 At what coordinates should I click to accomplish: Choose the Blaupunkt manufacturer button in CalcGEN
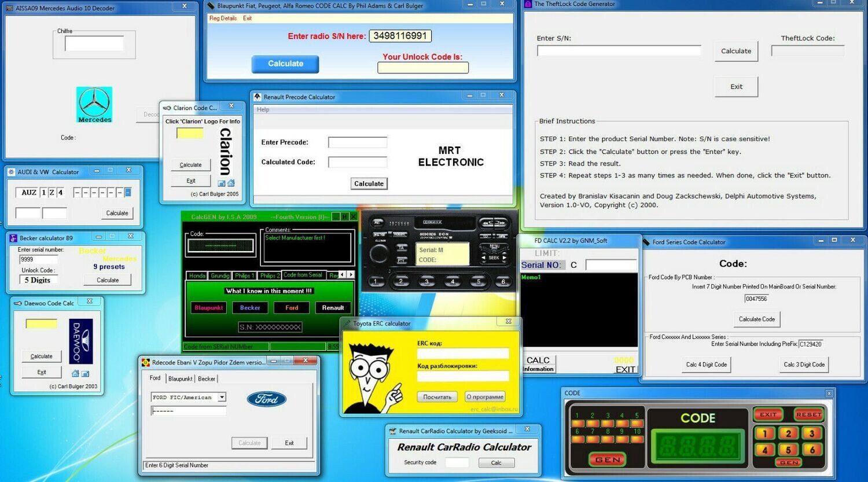208,308
